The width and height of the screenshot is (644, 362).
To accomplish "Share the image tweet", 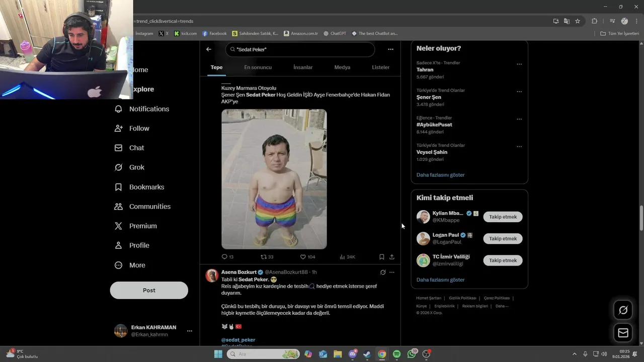I will [392, 257].
